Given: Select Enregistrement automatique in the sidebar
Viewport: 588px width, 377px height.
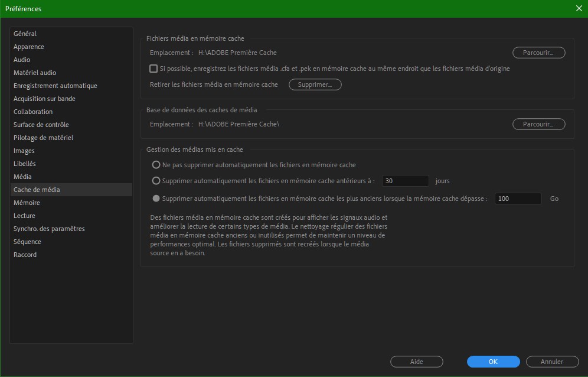Looking at the screenshot, I should pyautogui.click(x=55, y=86).
